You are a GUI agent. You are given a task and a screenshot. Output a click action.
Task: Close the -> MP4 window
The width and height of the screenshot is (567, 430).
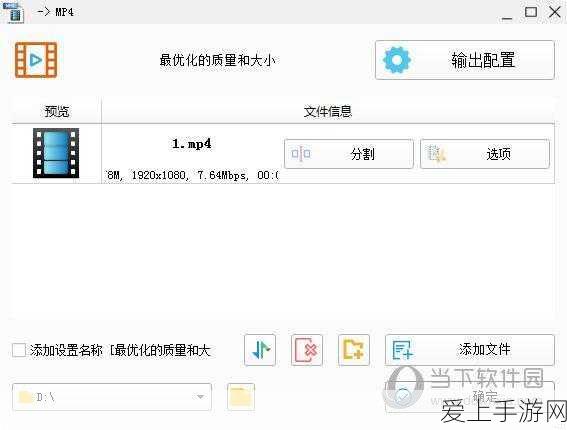tap(555, 12)
